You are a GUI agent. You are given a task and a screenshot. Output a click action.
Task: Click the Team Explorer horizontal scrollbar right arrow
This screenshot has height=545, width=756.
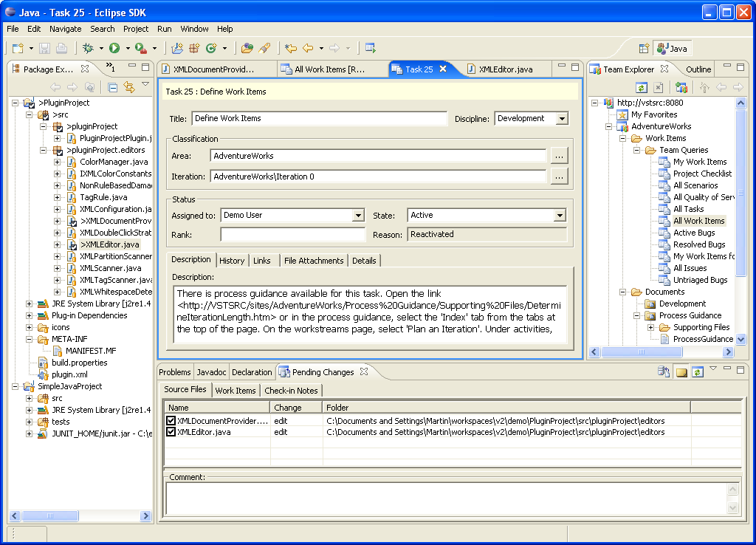[729, 352]
